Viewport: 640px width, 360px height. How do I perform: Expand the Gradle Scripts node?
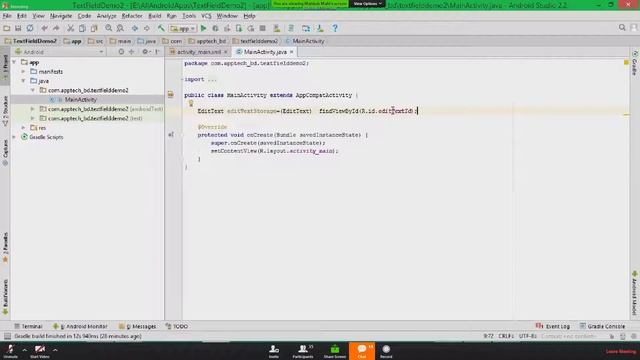click(14, 137)
